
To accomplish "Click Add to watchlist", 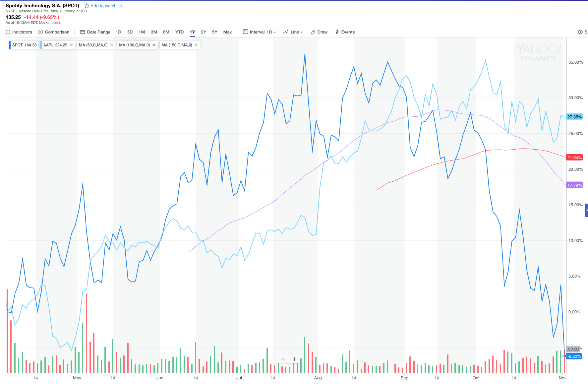I will tap(106, 6).
